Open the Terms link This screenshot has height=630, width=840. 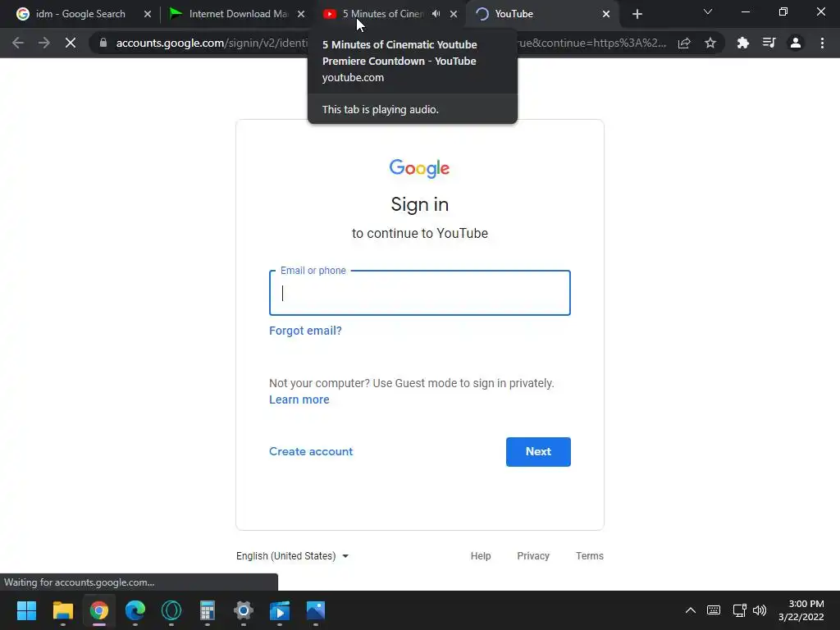tap(589, 556)
